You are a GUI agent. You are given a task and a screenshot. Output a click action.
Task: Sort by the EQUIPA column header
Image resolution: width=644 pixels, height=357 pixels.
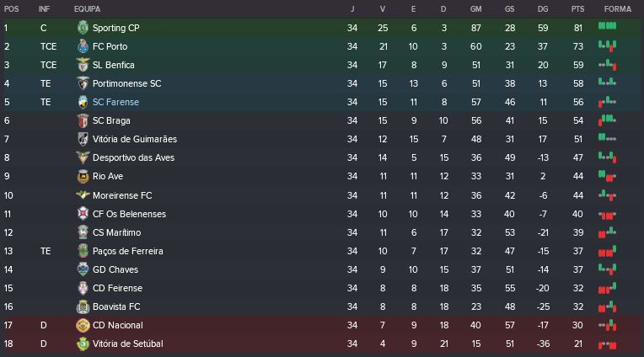[x=87, y=8]
